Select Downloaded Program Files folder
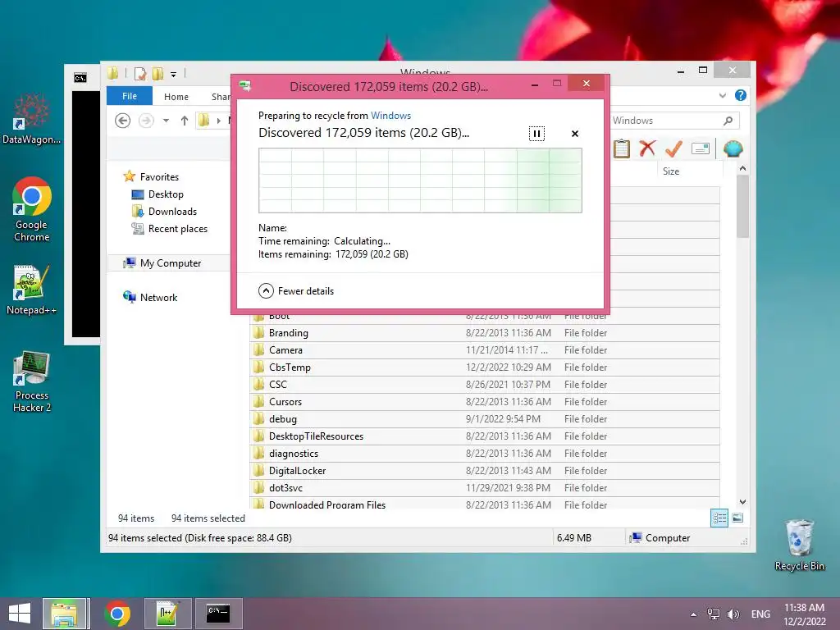Screen dimensions: 840x630 pos(484,504)
